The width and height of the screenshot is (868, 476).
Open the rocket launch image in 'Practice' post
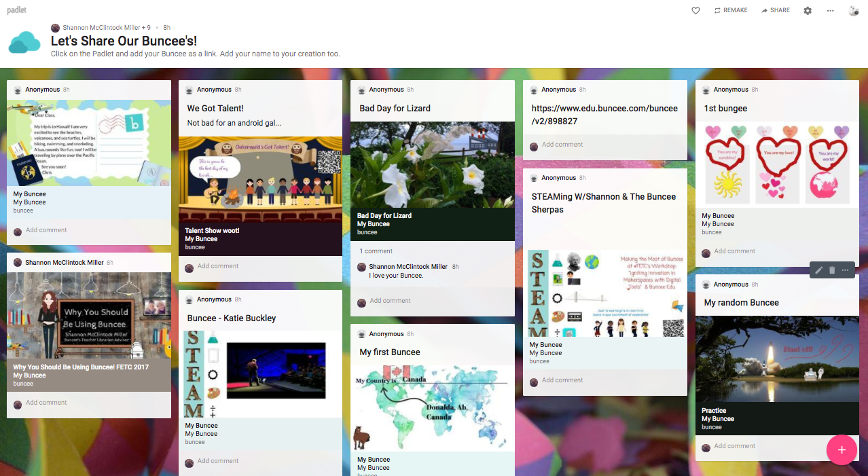[x=777, y=359]
